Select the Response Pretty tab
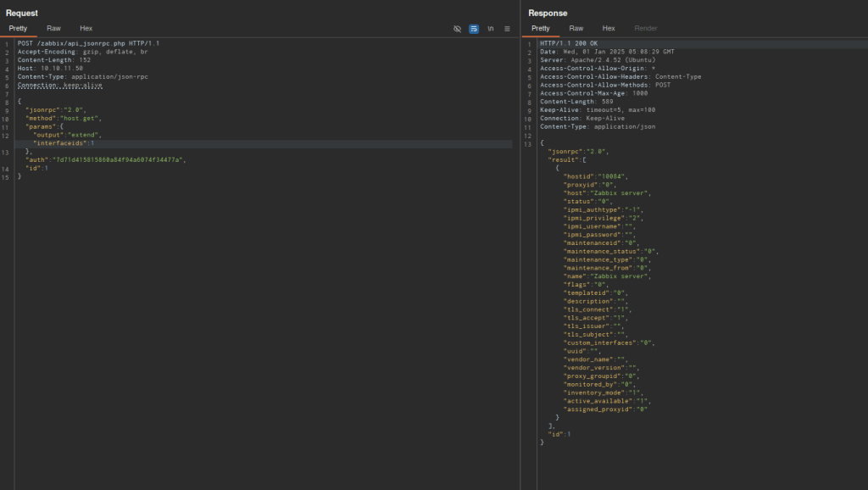Viewport: 868px width, 490px height. (541, 28)
